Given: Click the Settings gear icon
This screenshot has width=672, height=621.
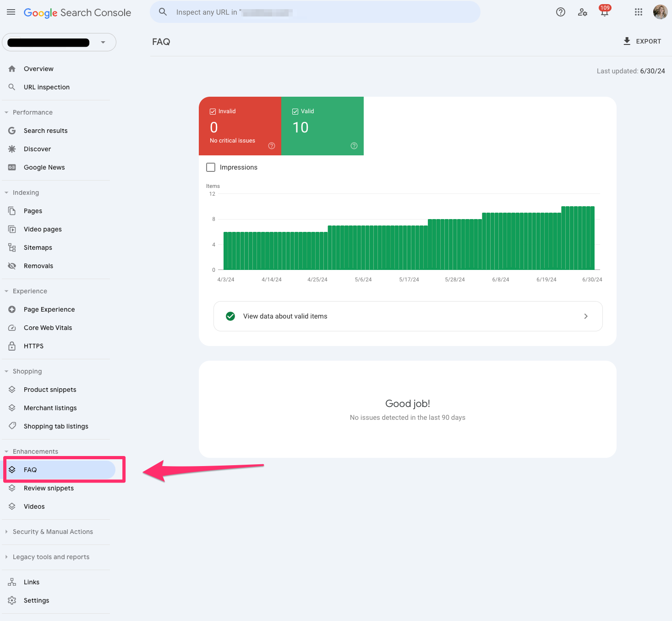Looking at the screenshot, I should tap(12, 600).
